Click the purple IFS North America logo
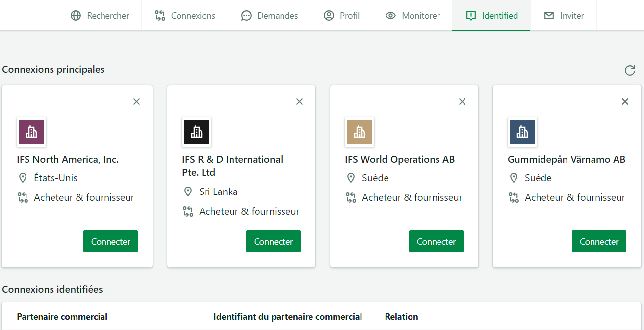Viewport: 644px width, 330px height. point(31,132)
